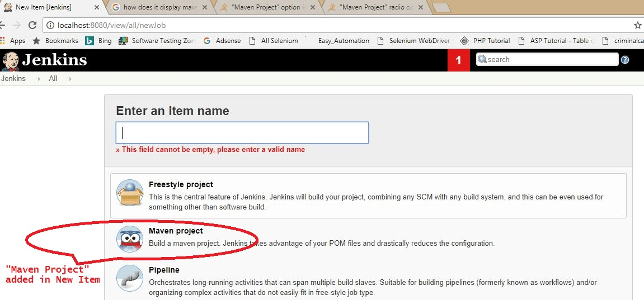Click the red notification badge showing 1

coord(458,60)
